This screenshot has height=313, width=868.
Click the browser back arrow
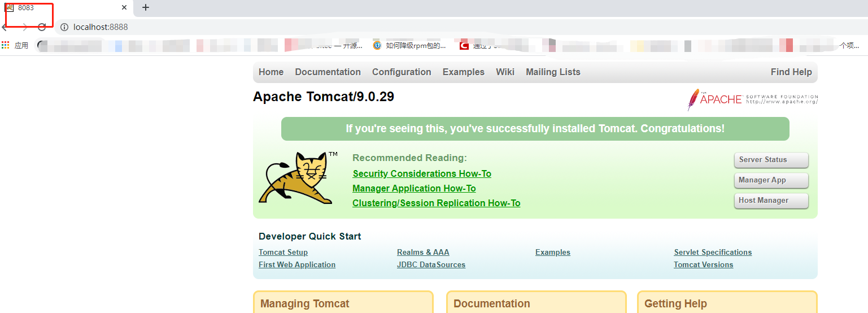[5, 27]
